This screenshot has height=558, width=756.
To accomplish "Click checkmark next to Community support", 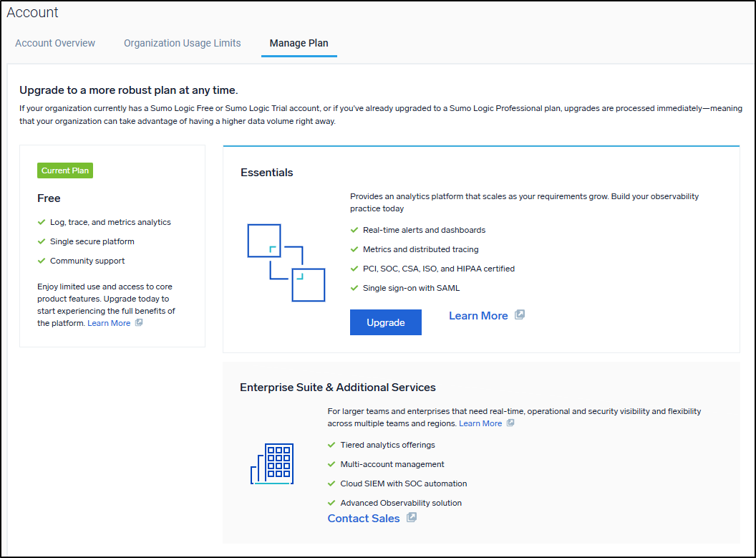I will [42, 261].
